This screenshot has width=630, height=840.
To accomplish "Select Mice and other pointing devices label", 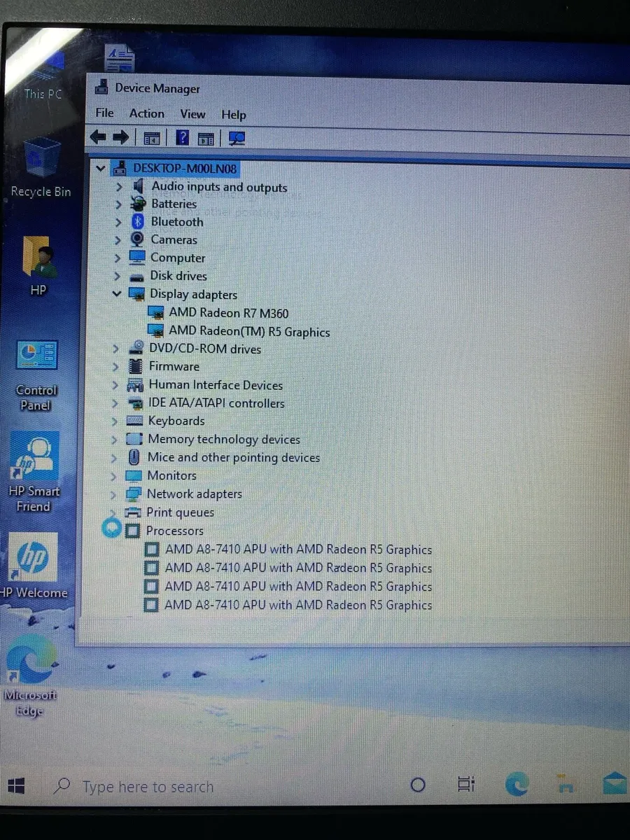I will pos(234,458).
